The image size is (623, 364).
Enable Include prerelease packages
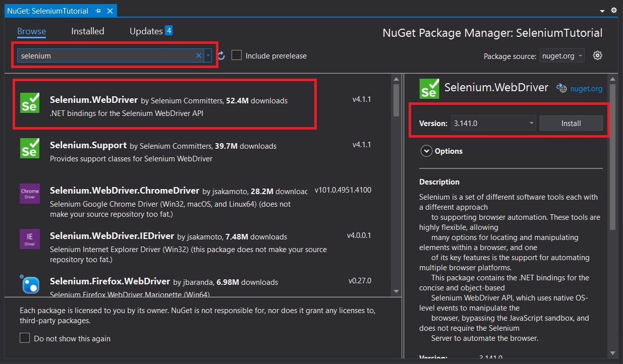(237, 55)
